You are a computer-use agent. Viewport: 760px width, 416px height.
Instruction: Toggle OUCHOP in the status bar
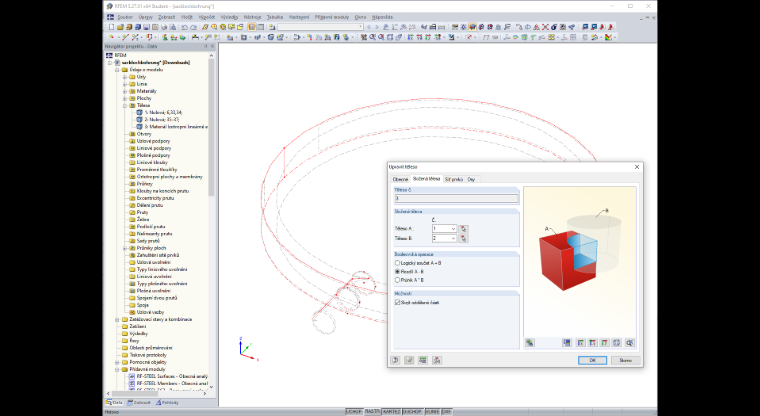coord(412,412)
